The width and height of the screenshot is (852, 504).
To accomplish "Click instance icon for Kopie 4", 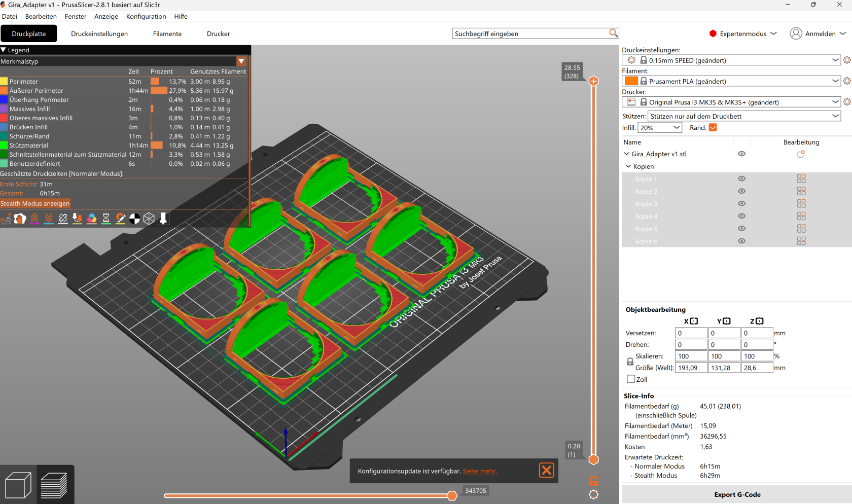I will (801, 216).
